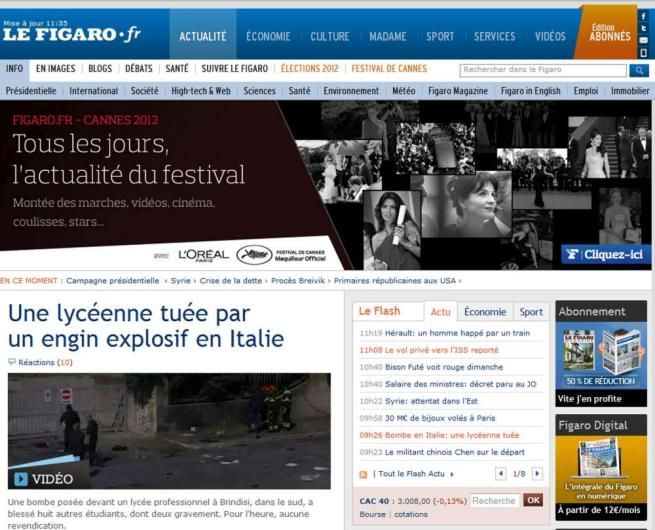Select the Économie flash tab
The width and height of the screenshot is (655, 530).
point(485,312)
